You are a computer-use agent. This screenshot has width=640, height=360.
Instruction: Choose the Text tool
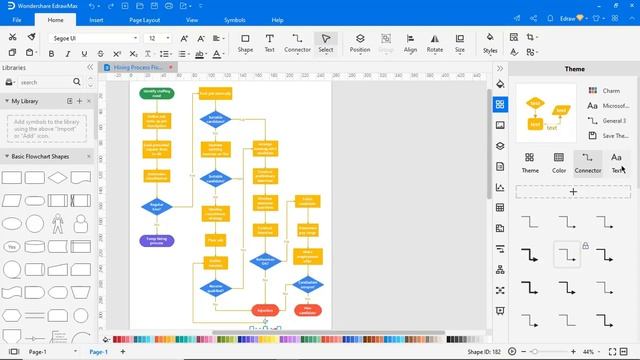[269, 43]
